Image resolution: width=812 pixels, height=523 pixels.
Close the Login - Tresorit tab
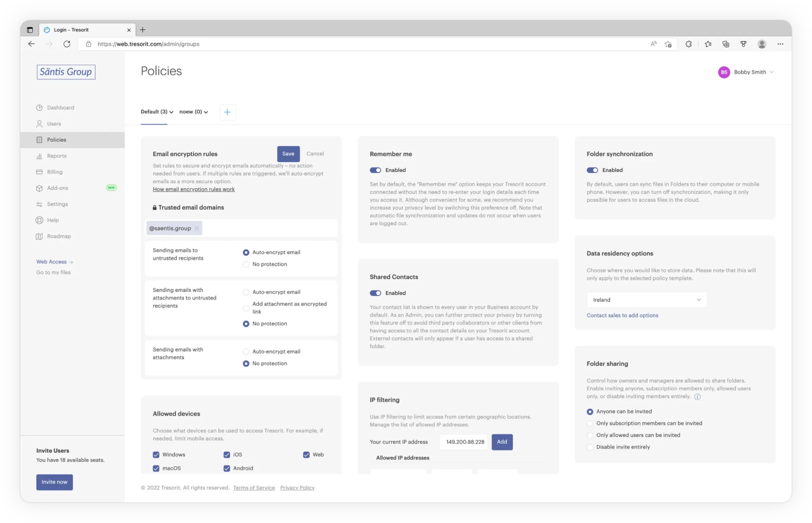coord(129,30)
